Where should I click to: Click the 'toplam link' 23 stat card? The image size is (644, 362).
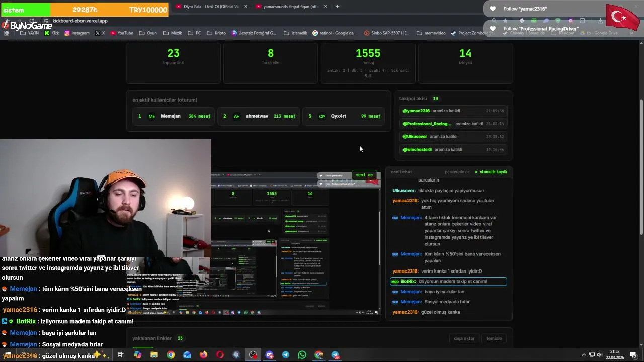click(173, 63)
